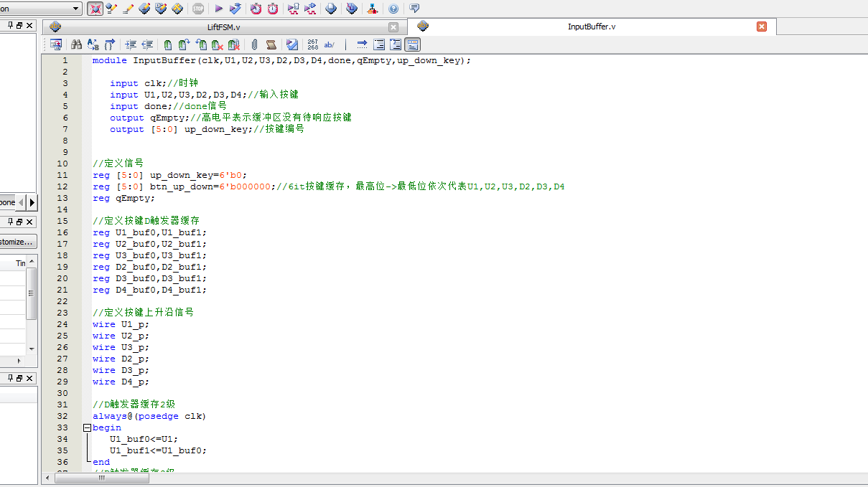Open the help question mark icon
Screen dimensions: 868x487
pos(393,9)
